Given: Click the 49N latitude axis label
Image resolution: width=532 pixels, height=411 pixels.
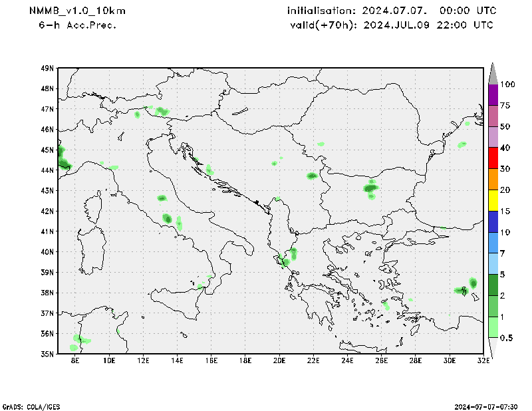Looking at the screenshot, I should coord(47,68).
